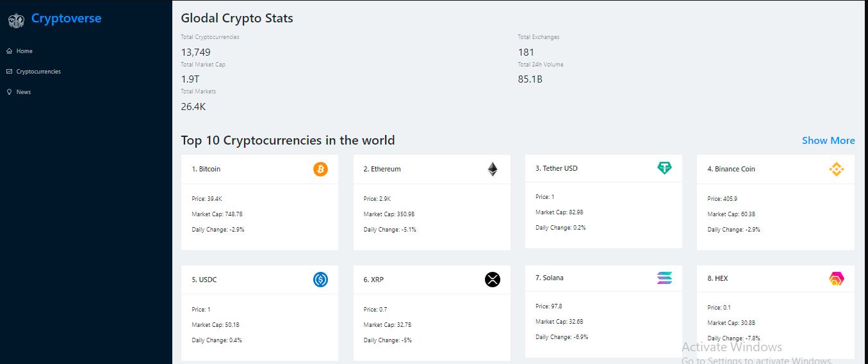Click the Total Cryptocurrencies value 13,749

click(195, 52)
